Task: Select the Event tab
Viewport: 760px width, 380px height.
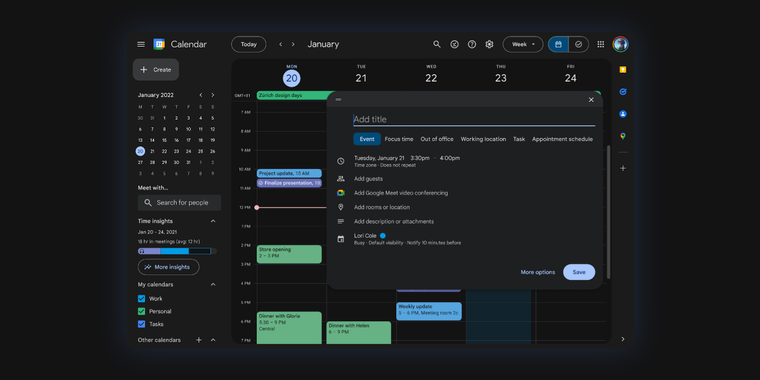Action: tap(367, 139)
